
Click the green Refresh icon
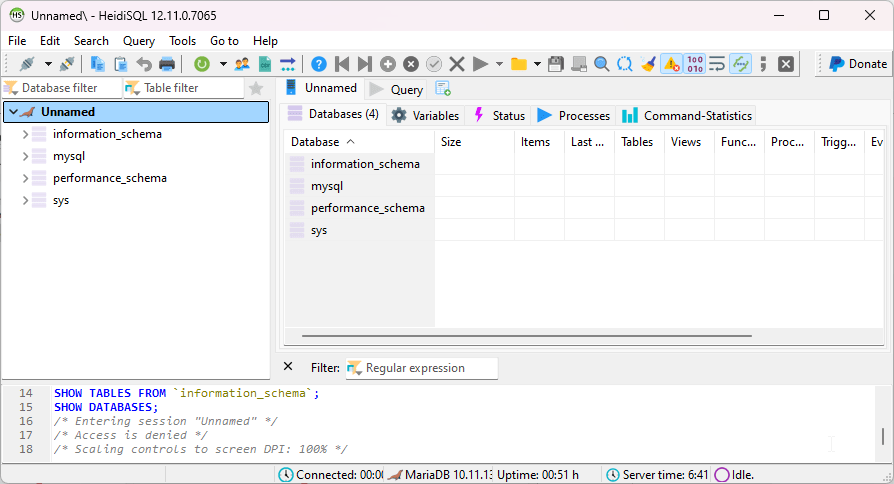coord(202,64)
